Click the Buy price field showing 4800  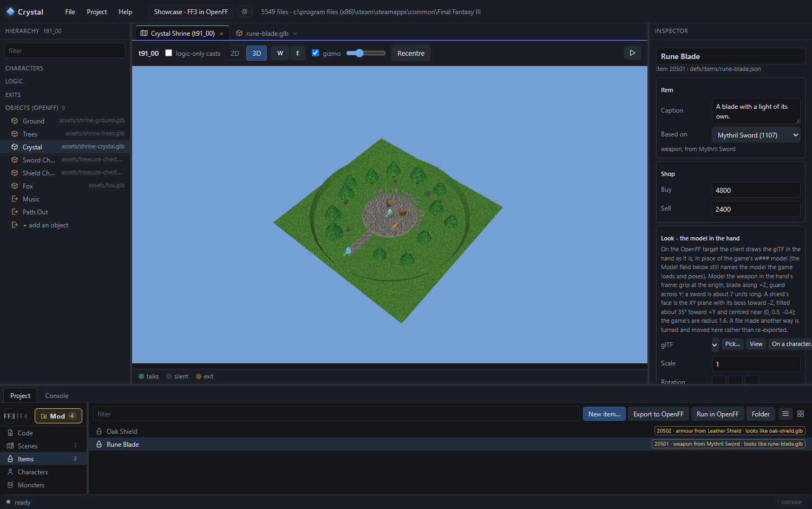(756, 190)
